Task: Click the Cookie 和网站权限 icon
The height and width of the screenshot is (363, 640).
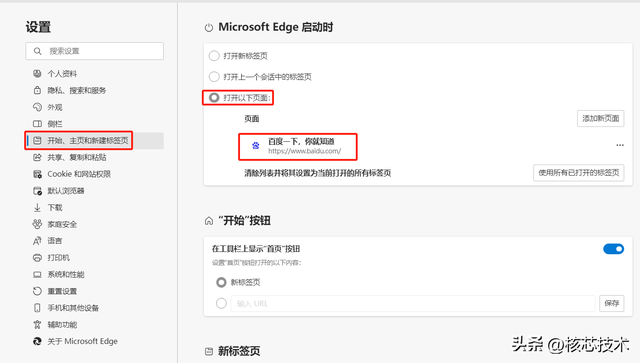Action: [x=37, y=174]
